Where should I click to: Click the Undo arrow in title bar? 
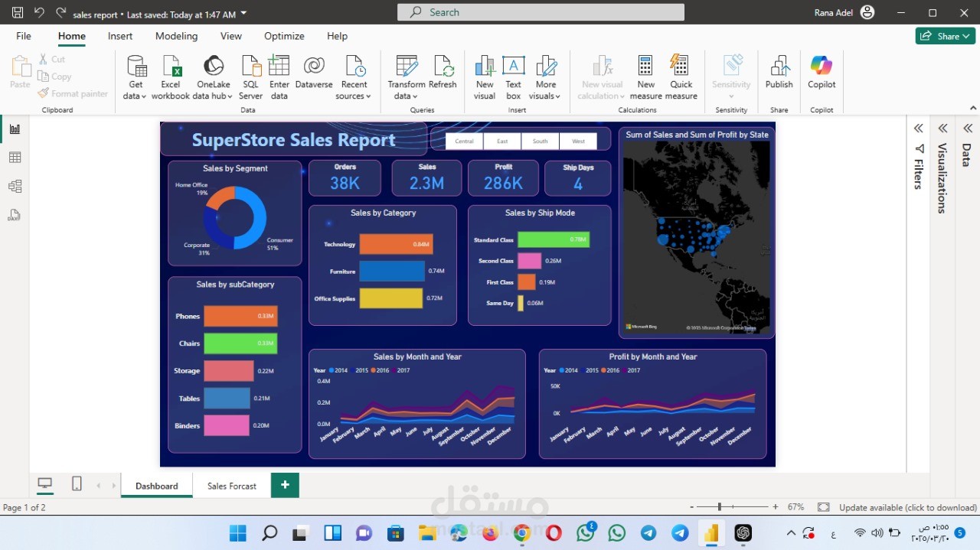(x=40, y=13)
